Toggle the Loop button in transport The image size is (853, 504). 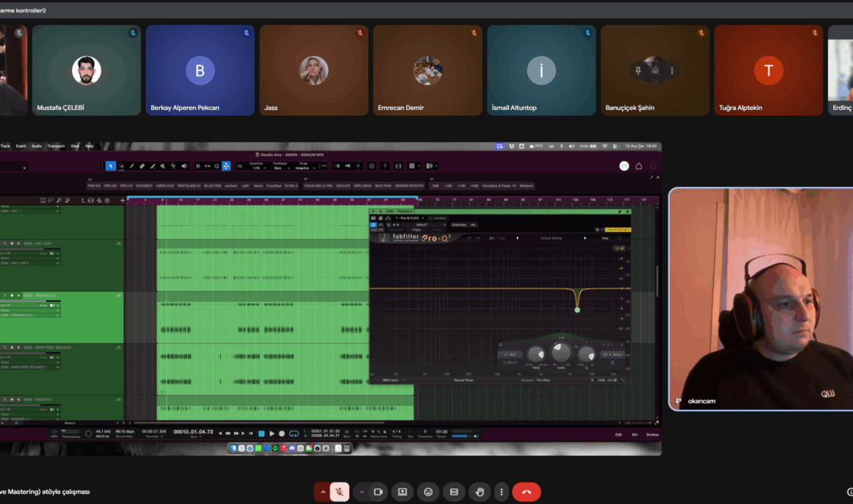(x=293, y=433)
